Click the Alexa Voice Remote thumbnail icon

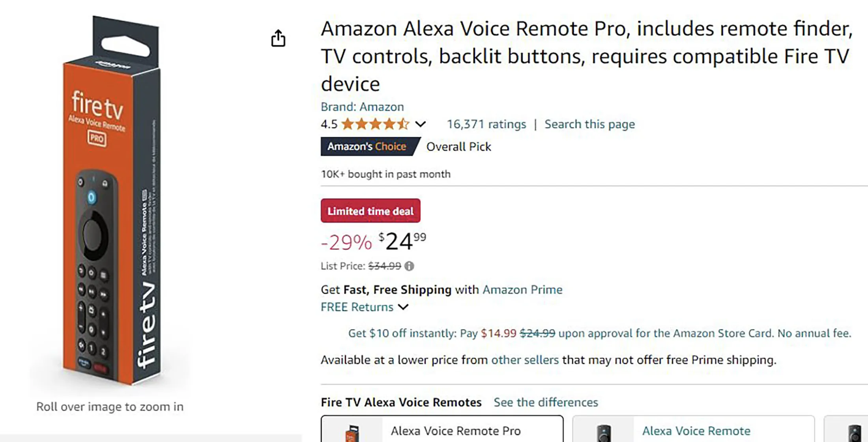point(604,433)
